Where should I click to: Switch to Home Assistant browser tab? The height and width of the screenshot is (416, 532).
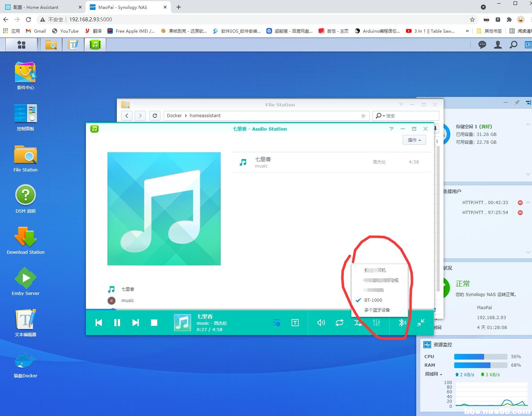pyautogui.click(x=43, y=7)
